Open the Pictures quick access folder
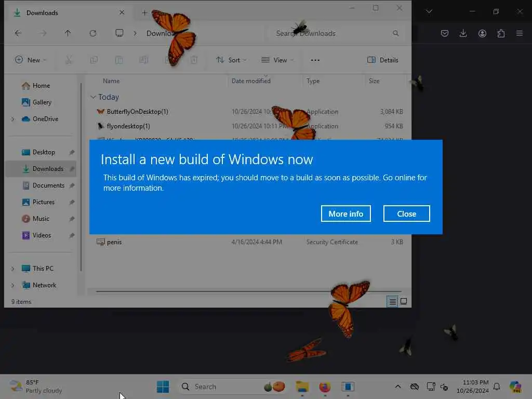This screenshot has height=399, width=532. pyautogui.click(x=43, y=202)
